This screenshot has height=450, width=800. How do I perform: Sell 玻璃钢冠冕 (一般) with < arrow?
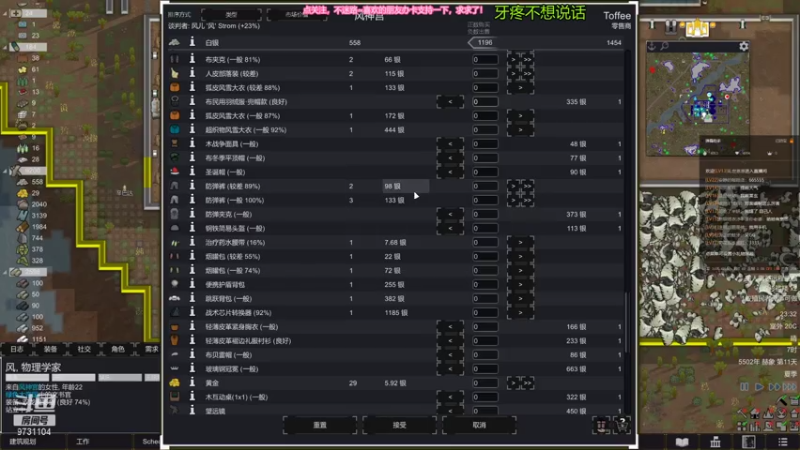(x=450, y=368)
